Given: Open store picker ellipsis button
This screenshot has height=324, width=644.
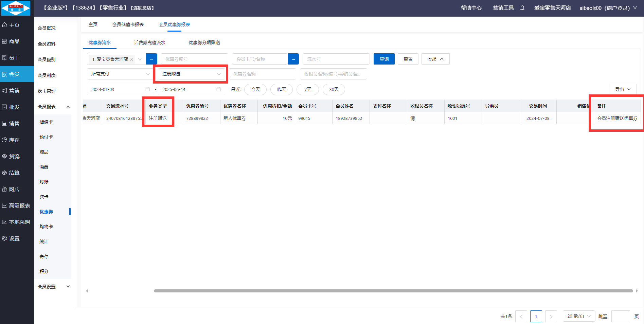Looking at the screenshot, I should (x=151, y=59).
